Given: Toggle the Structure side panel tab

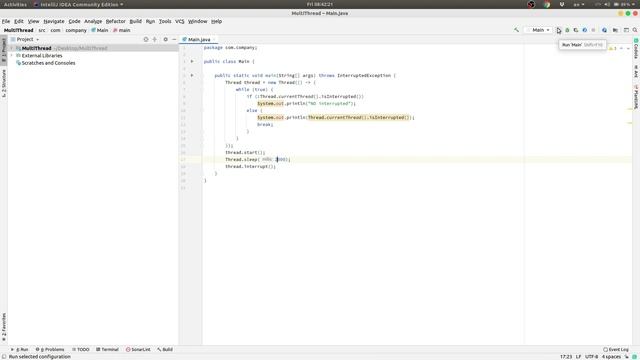Looking at the screenshot, I should click(x=4, y=83).
